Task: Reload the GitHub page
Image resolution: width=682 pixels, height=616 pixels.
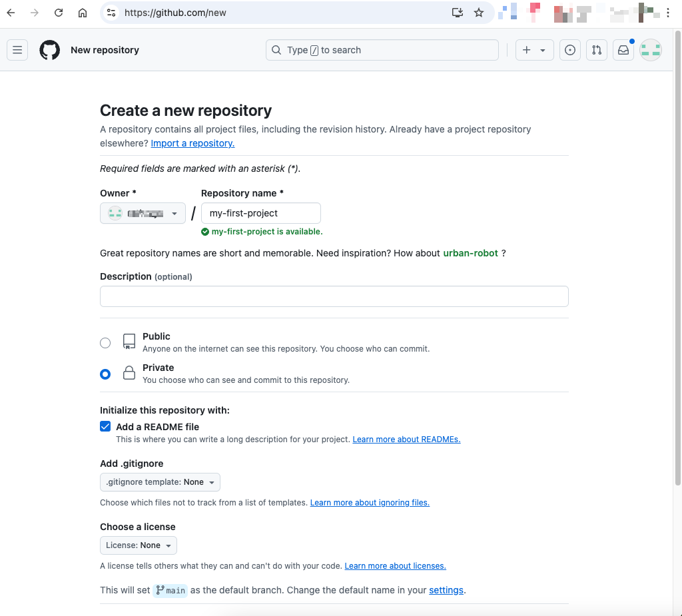Action: click(59, 13)
